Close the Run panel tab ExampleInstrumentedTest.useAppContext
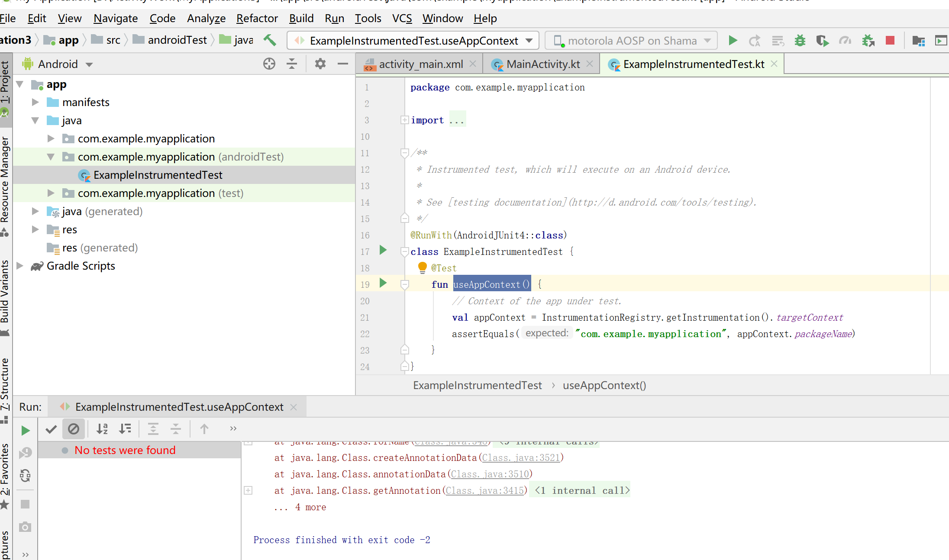Viewport: 949px width, 560px height. [x=294, y=407]
